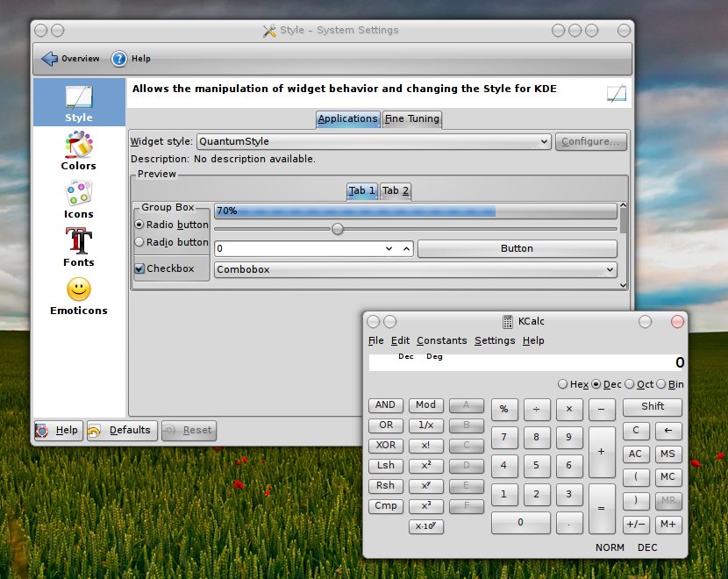Click the x squared key in KCalc
Screen dimensions: 728x579
coord(426,465)
